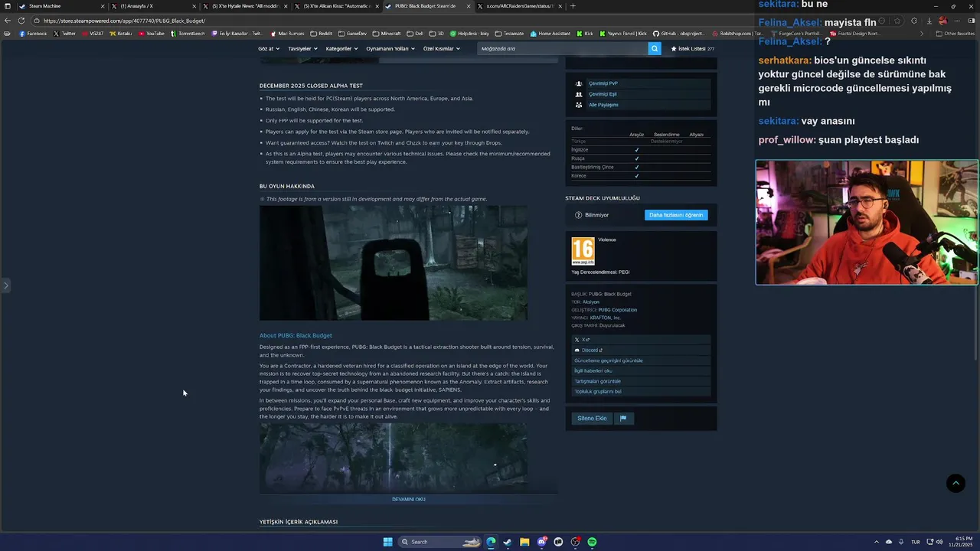Image resolution: width=980 pixels, height=551 pixels.
Task: Open Mac Rumors bookmark
Action: point(287,34)
